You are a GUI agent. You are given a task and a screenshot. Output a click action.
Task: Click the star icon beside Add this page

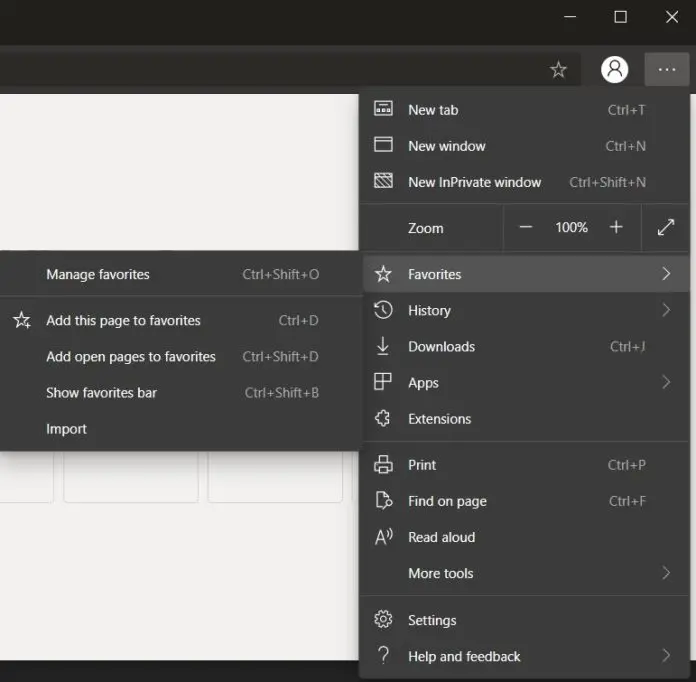click(x=22, y=320)
